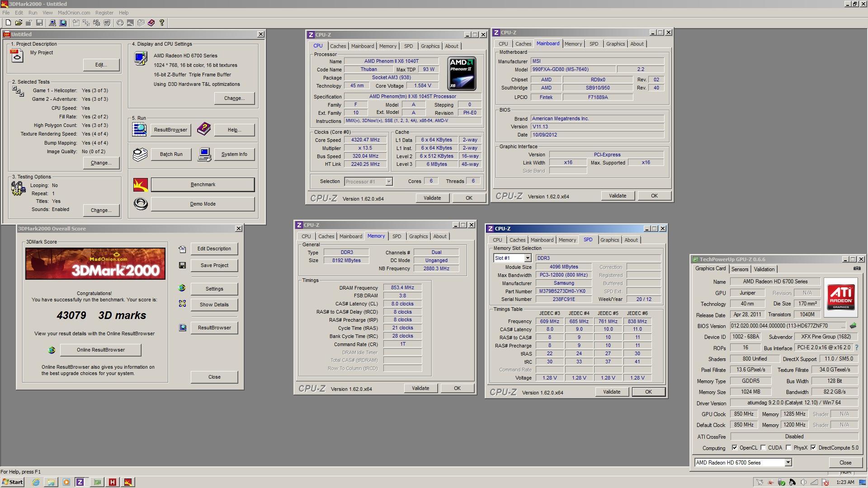Open Internet Explorer from the taskbar
This screenshot has height=488, width=868.
[36, 482]
